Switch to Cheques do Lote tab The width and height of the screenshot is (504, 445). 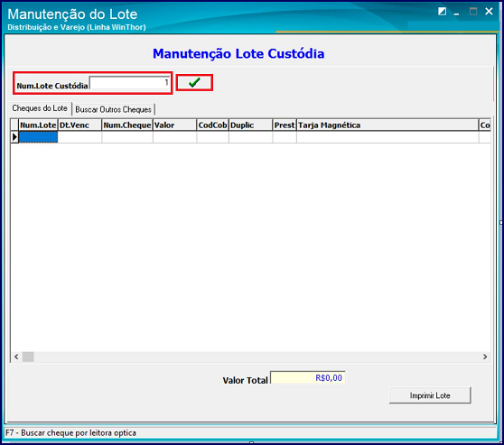(40, 108)
